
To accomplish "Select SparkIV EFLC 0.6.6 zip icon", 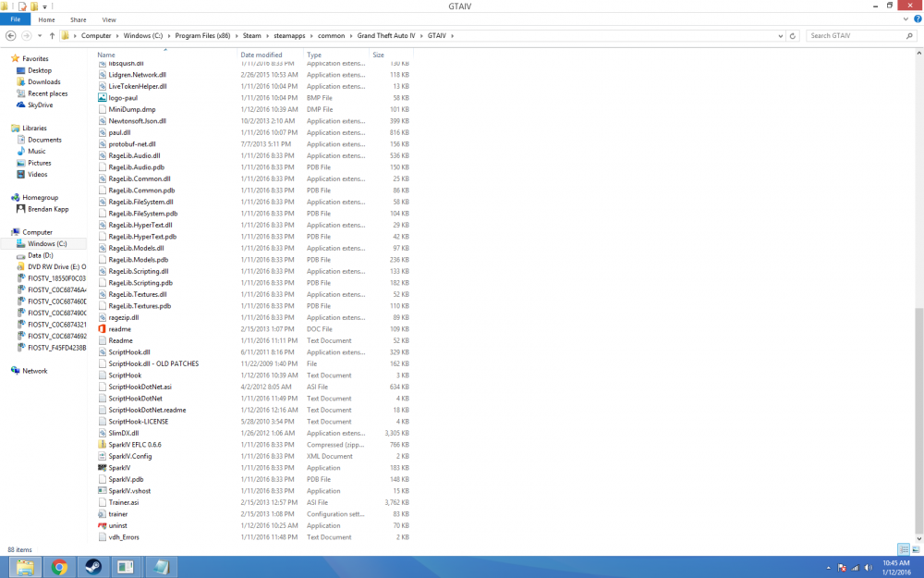I will point(102,445).
